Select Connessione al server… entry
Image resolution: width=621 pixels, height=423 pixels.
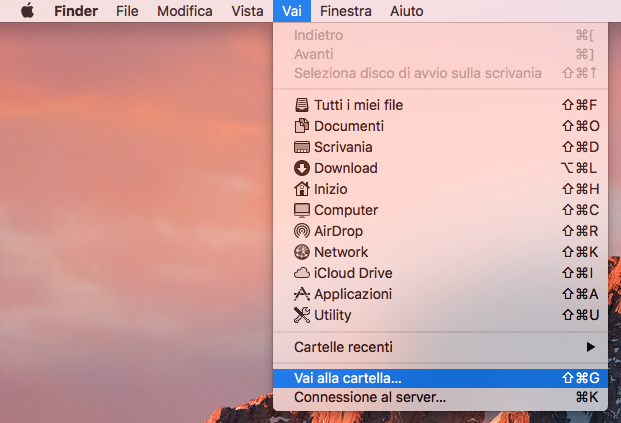click(440, 397)
